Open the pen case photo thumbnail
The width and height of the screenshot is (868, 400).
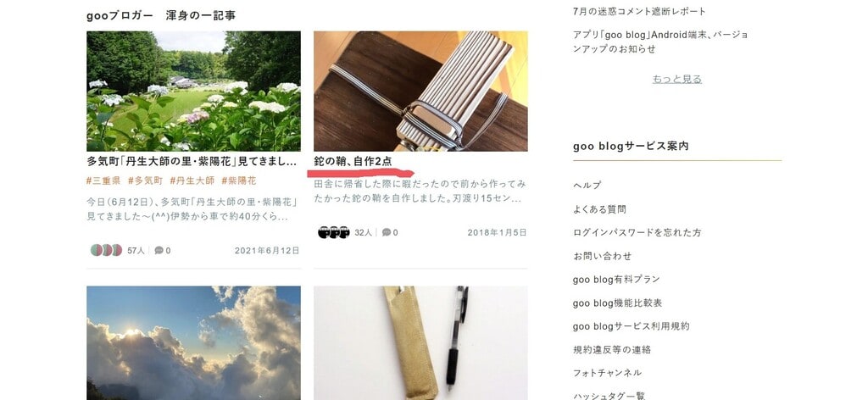(x=420, y=343)
